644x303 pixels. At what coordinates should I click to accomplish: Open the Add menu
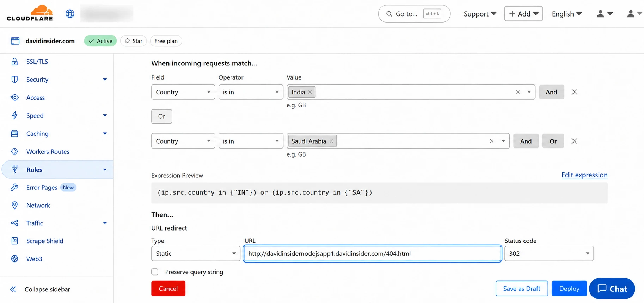pyautogui.click(x=523, y=14)
